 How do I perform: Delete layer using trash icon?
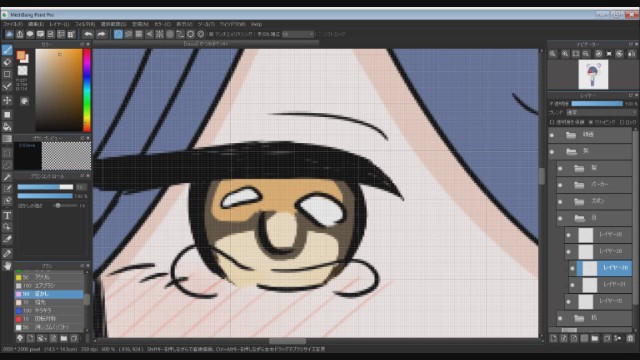click(x=630, y=338)
